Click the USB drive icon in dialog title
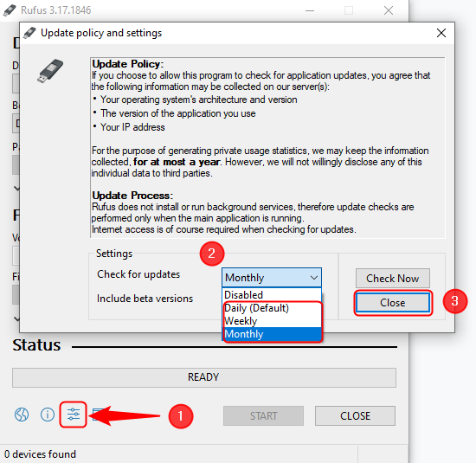The height and width of the screenshot is (463, 476). point(29,33)
